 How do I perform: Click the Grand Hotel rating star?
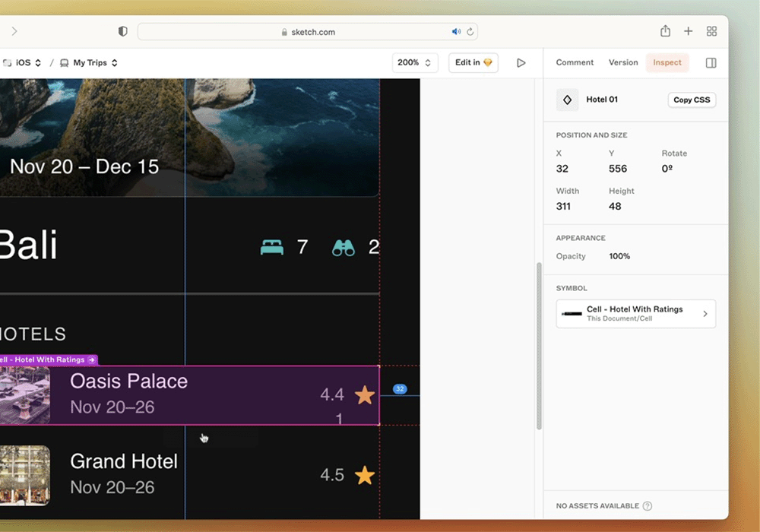click(365, 475)
